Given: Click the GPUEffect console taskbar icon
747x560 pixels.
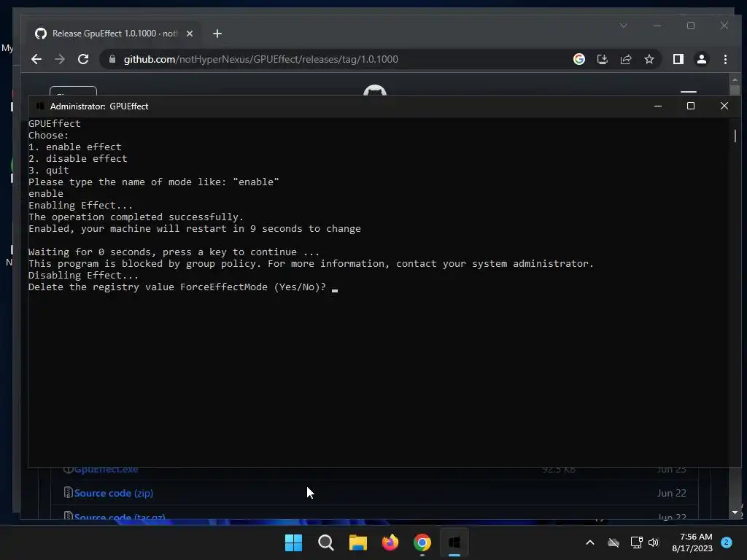Looking at the screenshot, I should pos(454,542).
